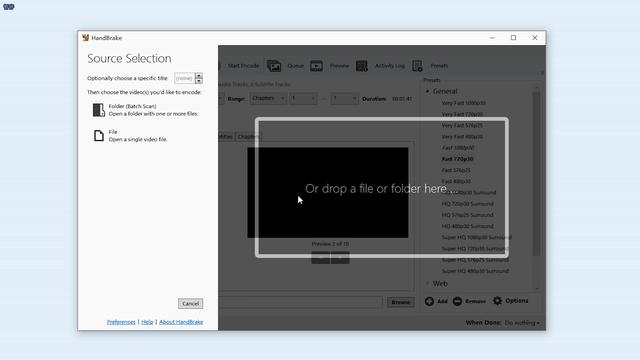Select Super HQ 576p25 Surround preset
This screenshot has width=640, height=360.
(475, 260)
